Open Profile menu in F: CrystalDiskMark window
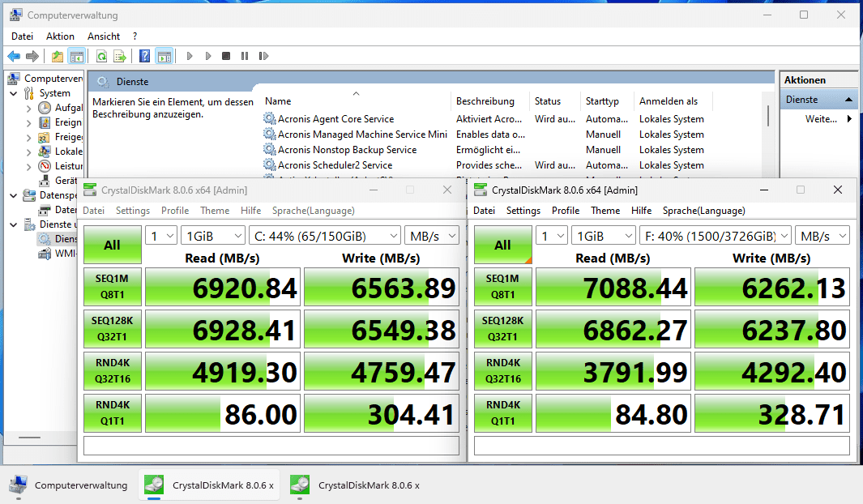This screenshot has width=863, height=504. [566, 211]
